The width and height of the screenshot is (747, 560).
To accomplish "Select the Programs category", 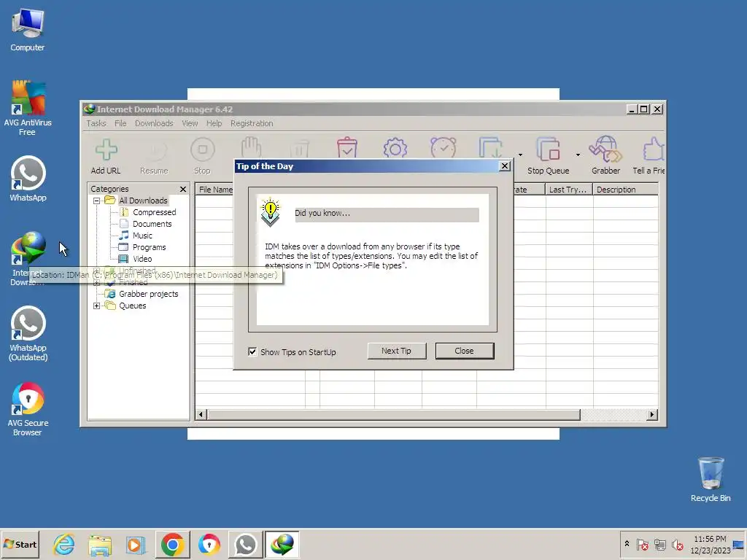I will 149,247.
